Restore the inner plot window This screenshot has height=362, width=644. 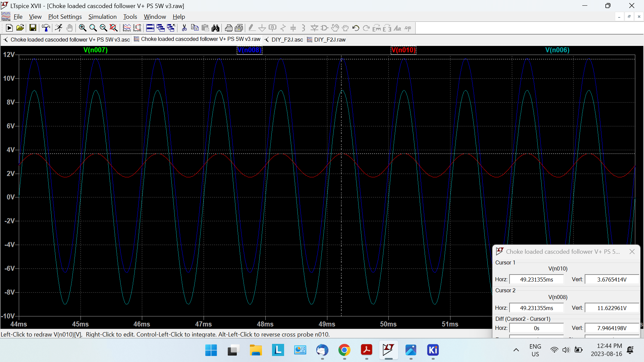[629, 17]
